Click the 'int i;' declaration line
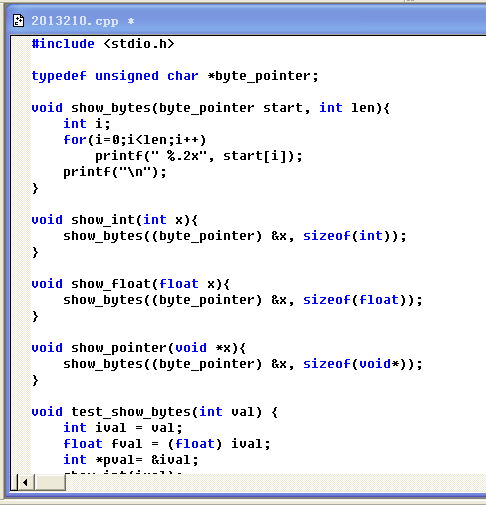 (87, 124)
